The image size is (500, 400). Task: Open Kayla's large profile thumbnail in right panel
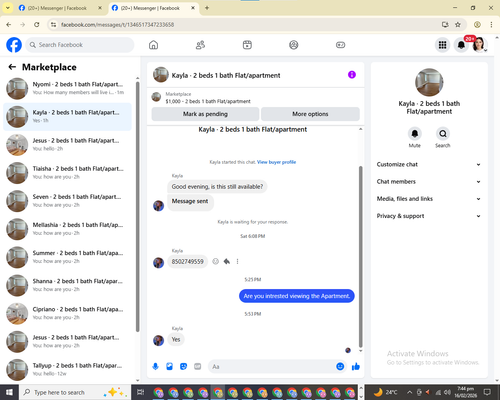tap(429, 82)
